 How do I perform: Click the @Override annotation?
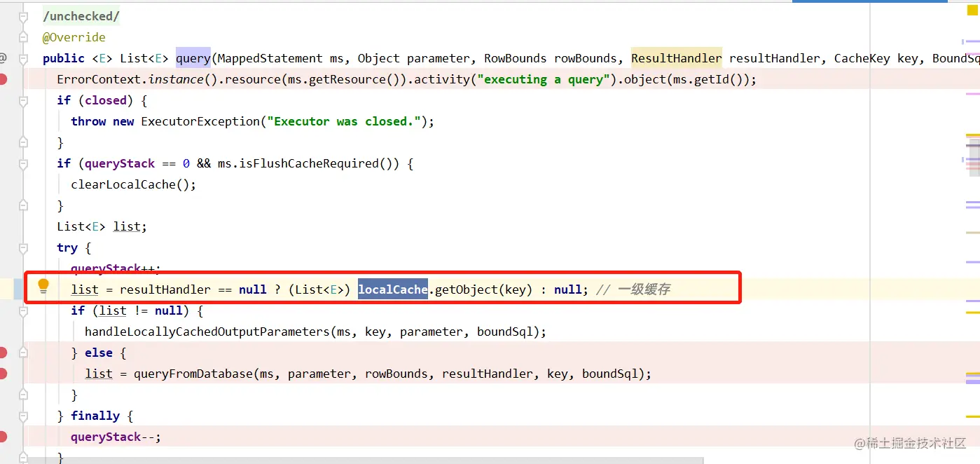coord(74,37)
